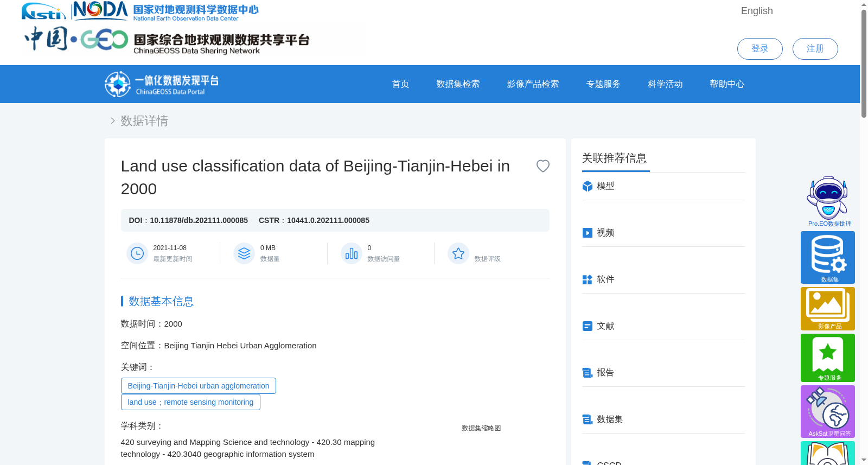Click the layers icon for data volume
The image size is (868, 465).
[x=244, y=253]
